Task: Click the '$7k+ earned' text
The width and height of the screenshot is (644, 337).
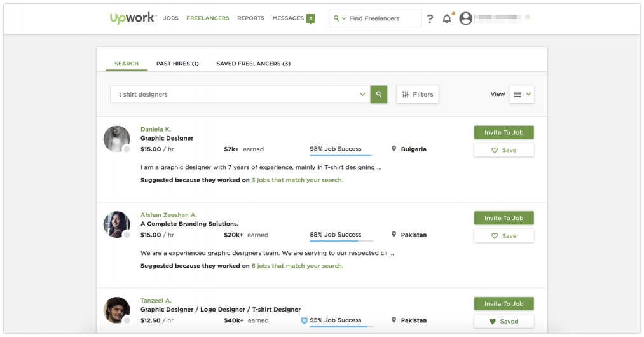Action: (x=243, y=149)
